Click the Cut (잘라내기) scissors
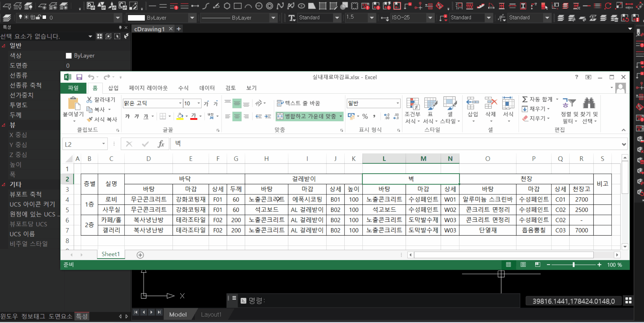This screenshot has height=323, width=644. [89, 100]
